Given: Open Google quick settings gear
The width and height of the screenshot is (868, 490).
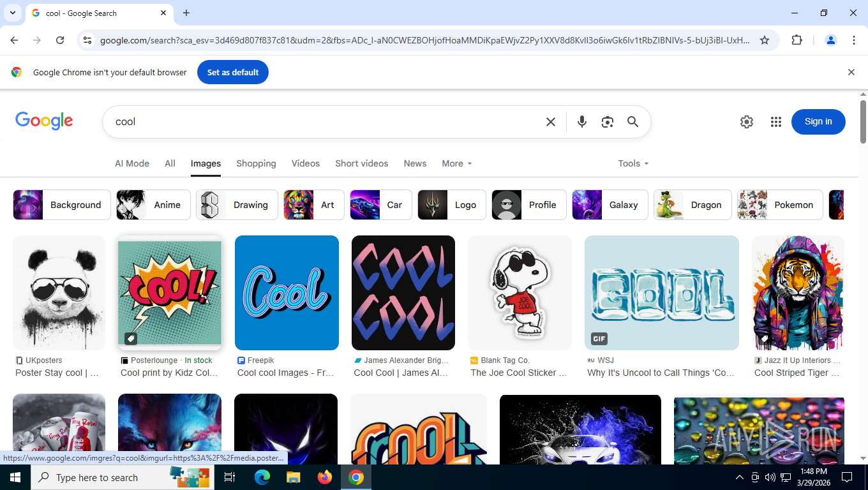Looking at the screenshot, I should coord(747,122).
